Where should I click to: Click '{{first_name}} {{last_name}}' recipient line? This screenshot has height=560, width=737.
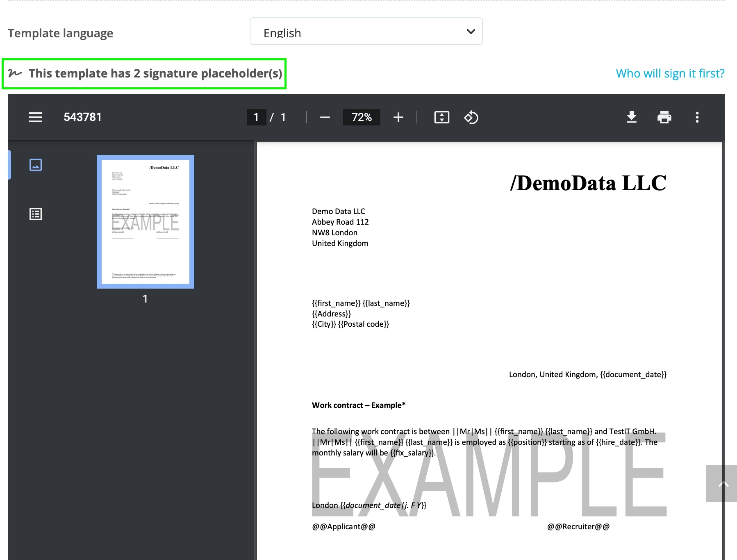(x=361, y=303)
